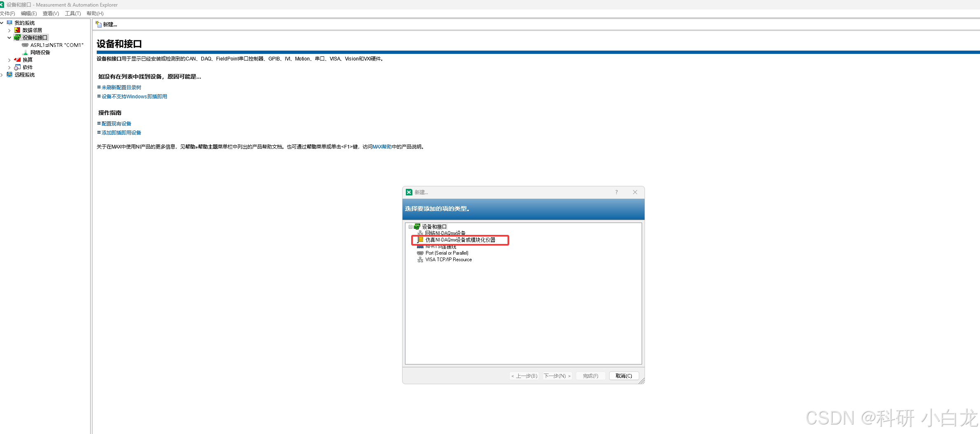Image resolution: width=980 pixels, height=434 pixels.
Task: Click the network icon beside VISA TCP/IP Resource
Action: click(x=420, y=260)
